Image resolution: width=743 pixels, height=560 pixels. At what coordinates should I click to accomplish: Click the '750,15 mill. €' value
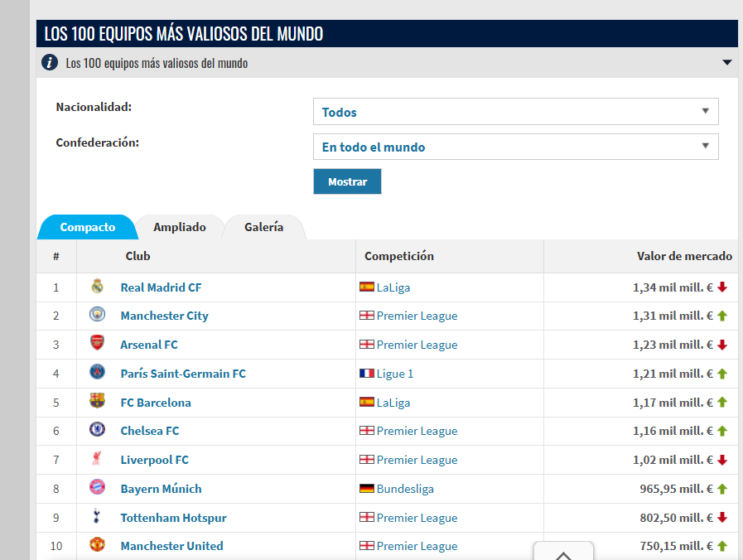pyautogui.click(x=676, y=546)
